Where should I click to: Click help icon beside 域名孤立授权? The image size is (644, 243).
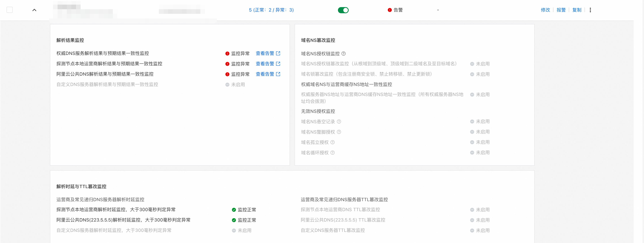(x=333, y=142)
